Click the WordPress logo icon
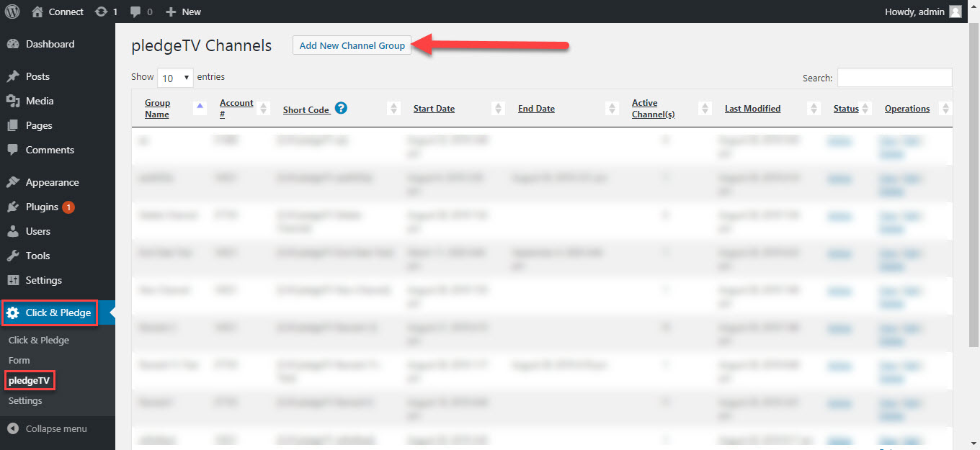The height and width of the screenshot is (450, 980). click(12, 12)
